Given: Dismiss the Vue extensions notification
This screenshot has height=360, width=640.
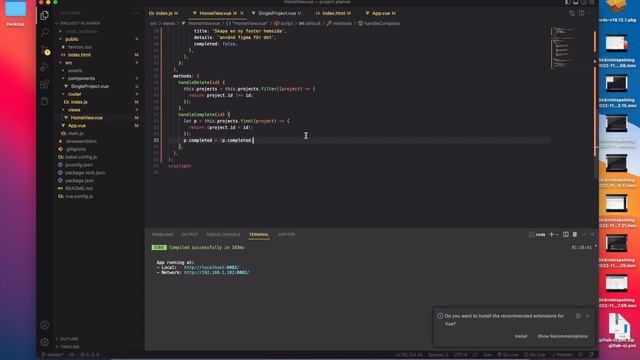Looking at the screenshot, I should pyautogui.click(x=587, y=316).
